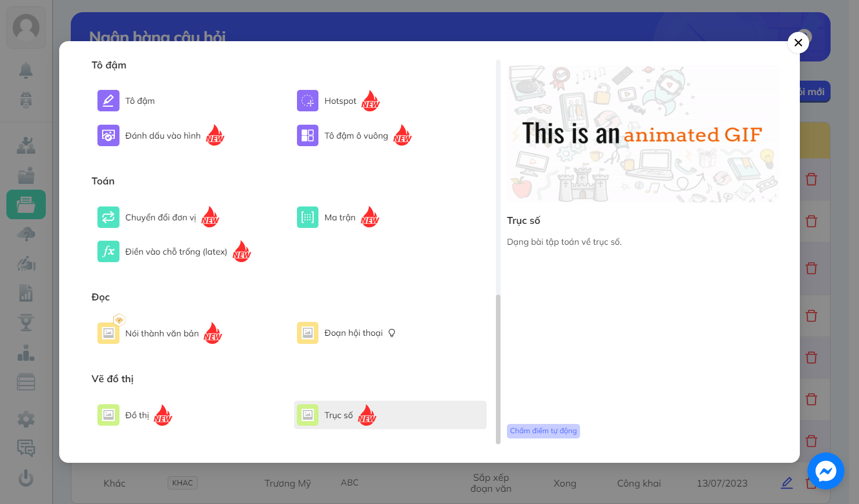Select the highlighted Trục số option
Screen dimensions: 859x504
coord(390,415)
